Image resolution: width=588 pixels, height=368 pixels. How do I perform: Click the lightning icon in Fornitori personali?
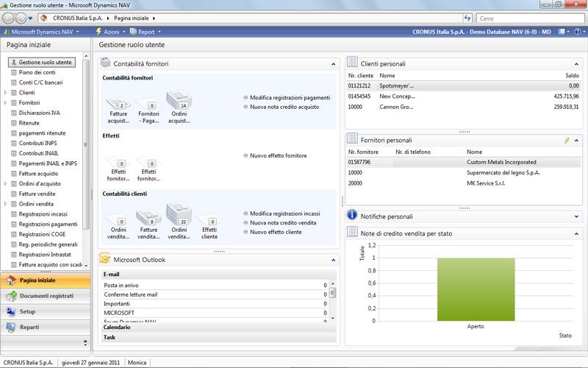[566, 140]
